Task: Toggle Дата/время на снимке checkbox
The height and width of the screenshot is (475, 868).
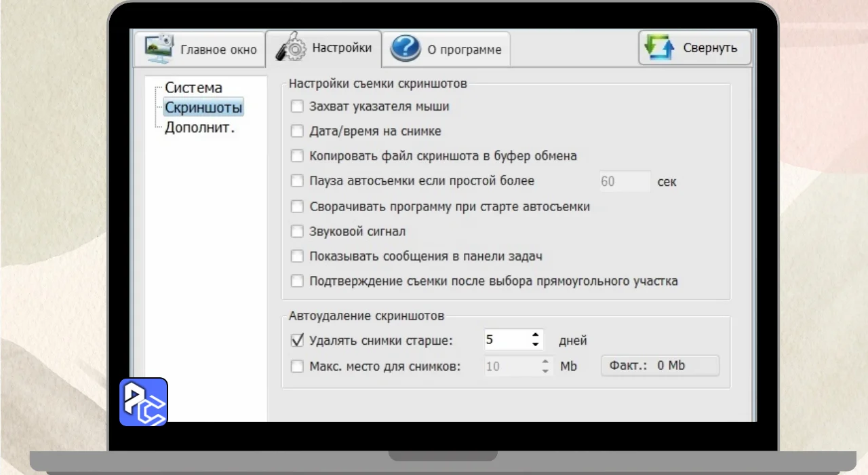Action: pos(297,132)
